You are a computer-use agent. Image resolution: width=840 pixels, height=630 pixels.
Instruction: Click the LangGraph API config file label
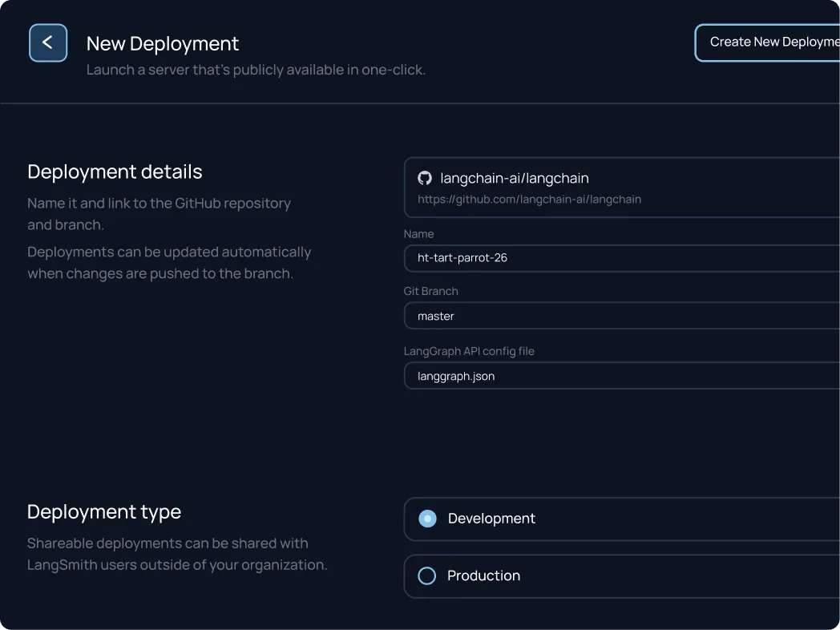point(469,351)
